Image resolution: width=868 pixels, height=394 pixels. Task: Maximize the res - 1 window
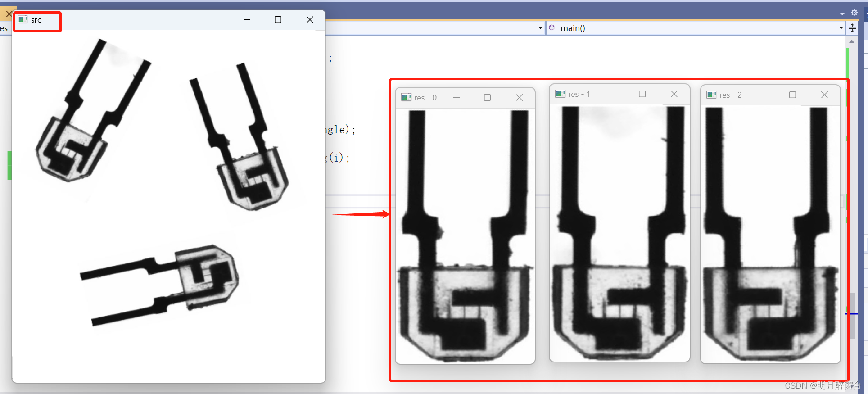642,94
